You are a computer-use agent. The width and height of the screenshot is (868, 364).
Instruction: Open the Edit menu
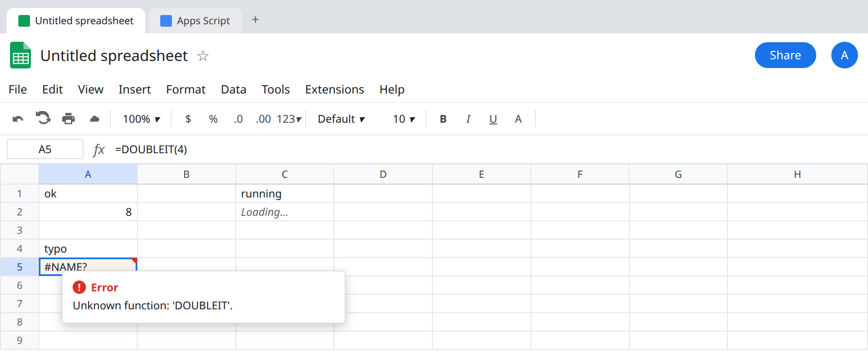coord(53,89)
